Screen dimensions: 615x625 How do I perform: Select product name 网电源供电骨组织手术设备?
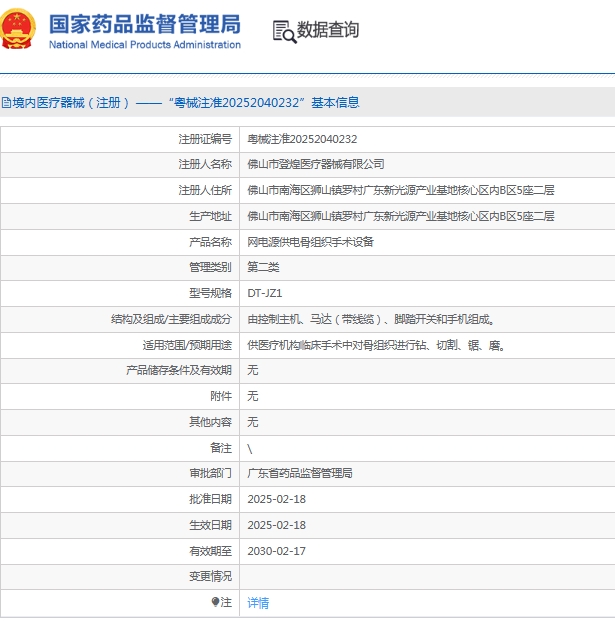310,242
